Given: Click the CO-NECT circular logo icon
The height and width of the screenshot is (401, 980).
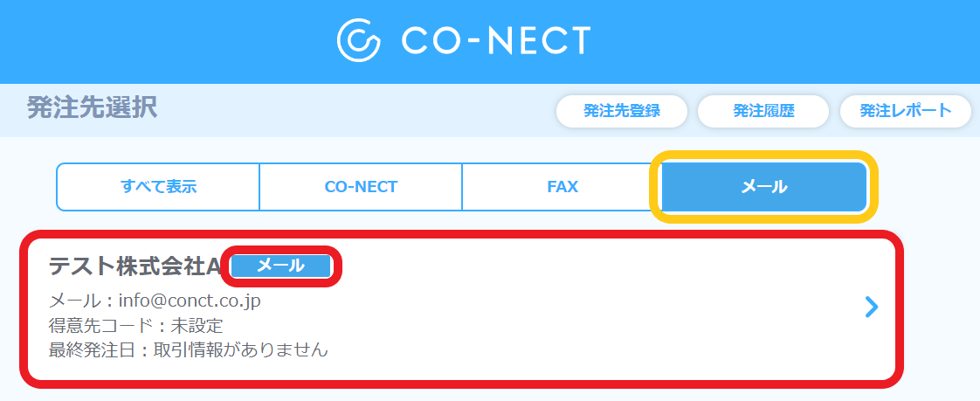Looking at the screenshot, I should pos(359,40).
